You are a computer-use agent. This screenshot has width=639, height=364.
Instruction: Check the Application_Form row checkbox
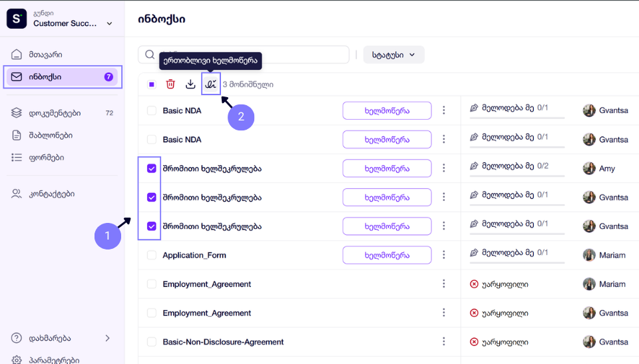152,255
